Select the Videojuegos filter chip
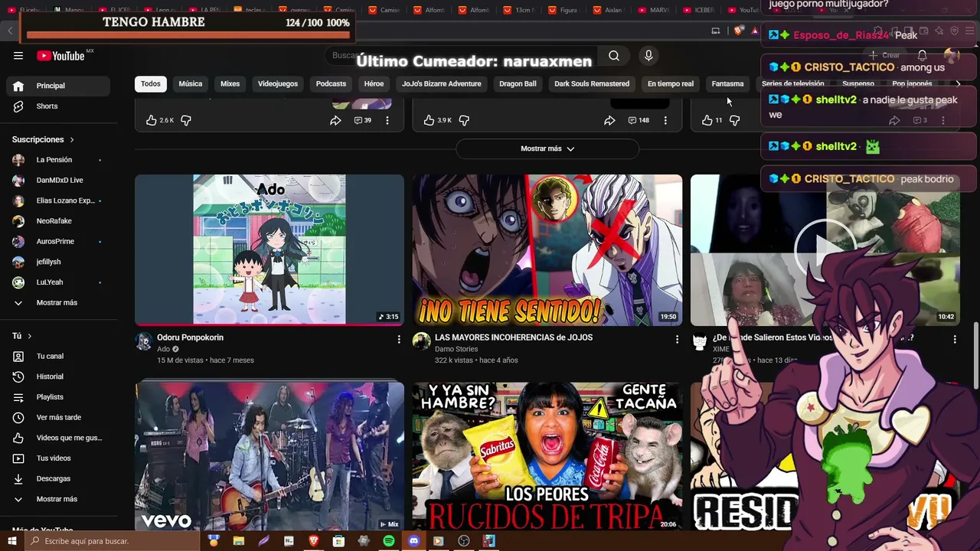The height and width of the screenshot is (551, 980). coord(278,83)
